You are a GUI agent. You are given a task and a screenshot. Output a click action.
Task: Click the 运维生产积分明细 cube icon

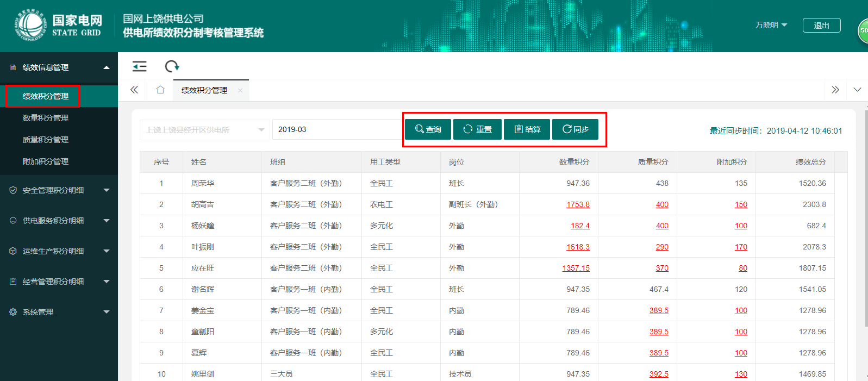(13, 251)
